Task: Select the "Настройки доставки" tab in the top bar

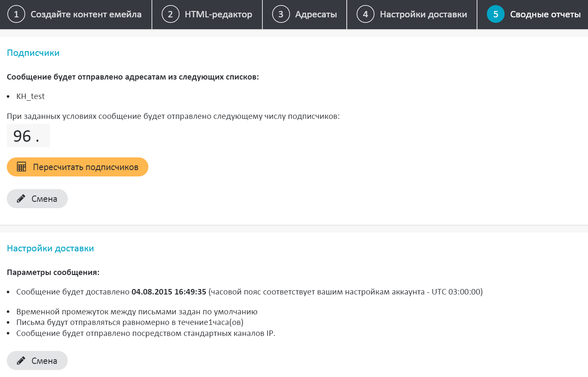Action: pyautogui.click(x=423, y=14)
